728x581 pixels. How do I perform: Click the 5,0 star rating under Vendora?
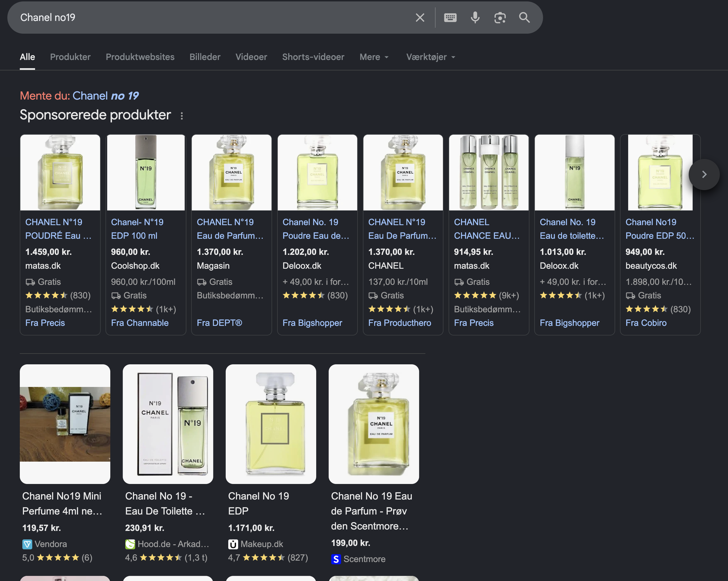[x=57, y=558]
